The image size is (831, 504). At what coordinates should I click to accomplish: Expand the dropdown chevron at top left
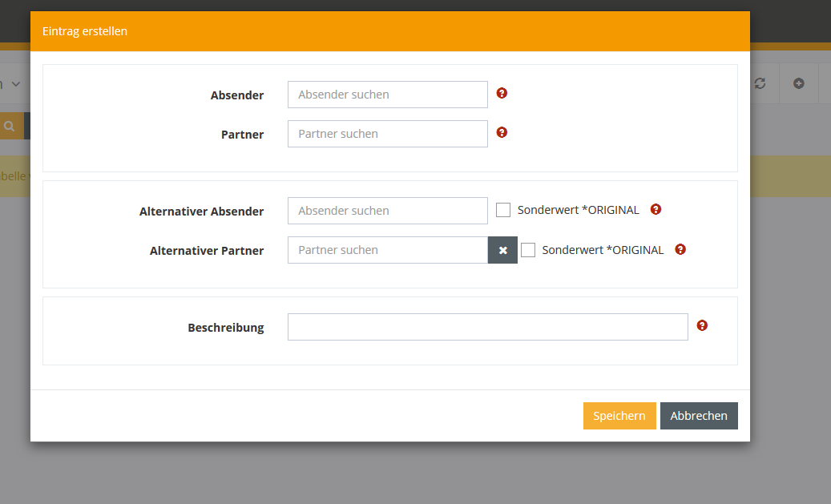tap(15, 84)
